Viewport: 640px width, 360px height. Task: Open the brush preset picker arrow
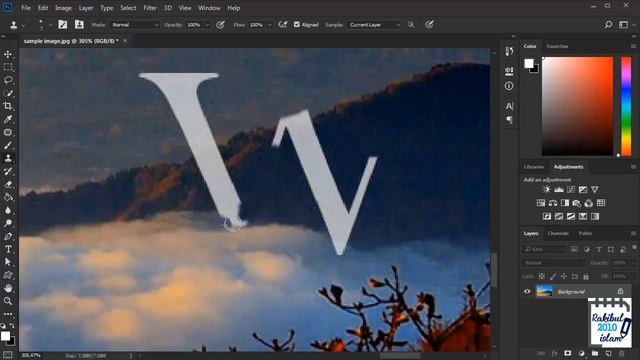tap(50, 25)
